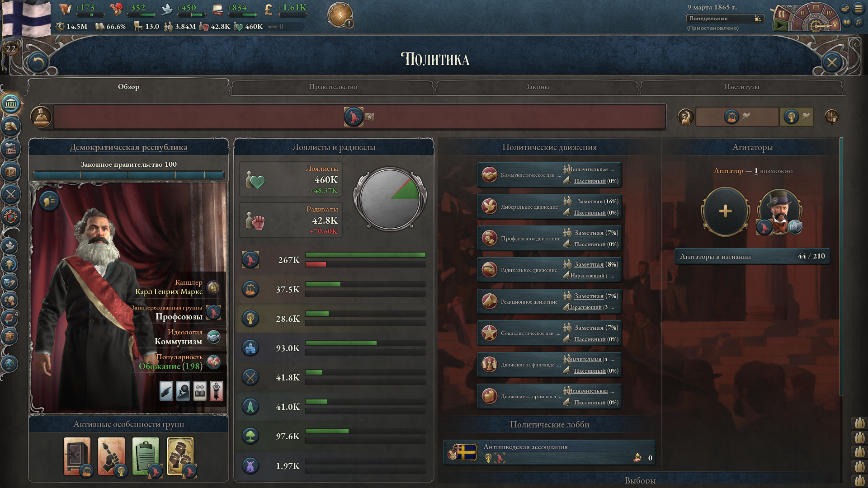The height and width of the screenshot is (488, 868).
Task: Expand the Агитаторы в изгнании row
Action: pos(752,256)
